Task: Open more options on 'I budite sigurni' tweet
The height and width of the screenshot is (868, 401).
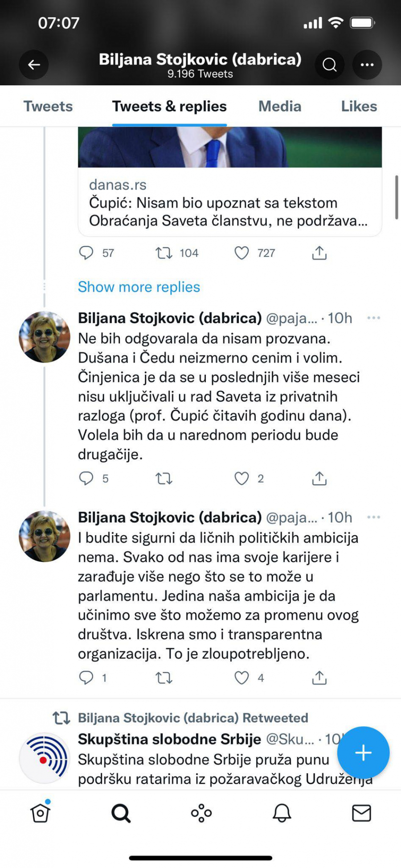Action: pos(374,517)
